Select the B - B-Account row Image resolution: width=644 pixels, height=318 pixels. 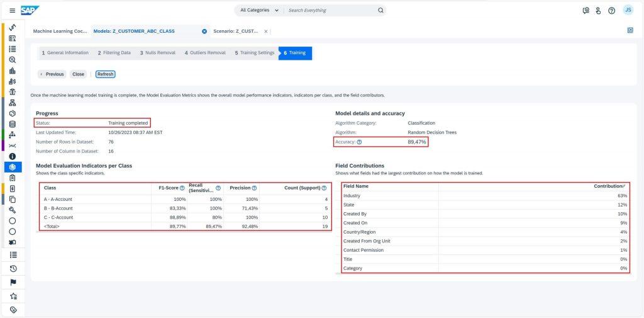186,208
